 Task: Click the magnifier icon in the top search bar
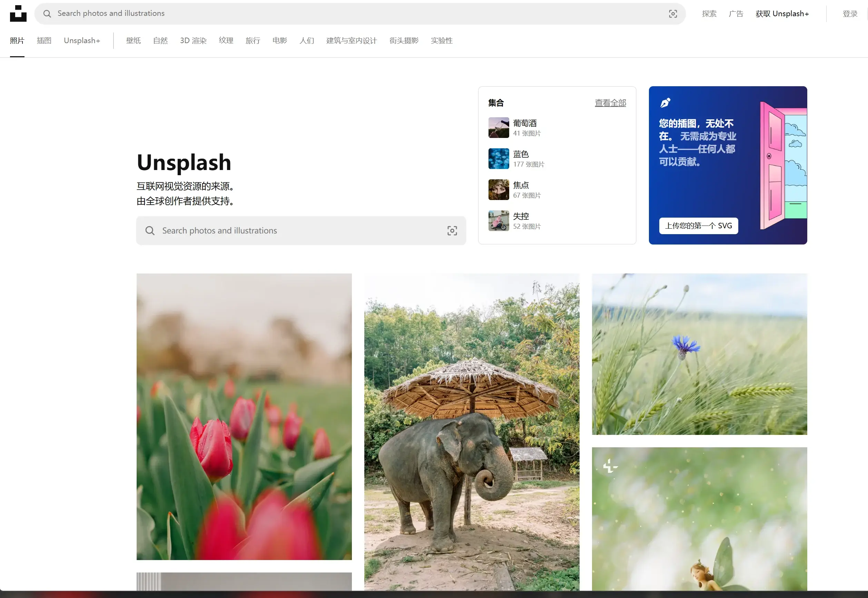(x=47, y=13)
